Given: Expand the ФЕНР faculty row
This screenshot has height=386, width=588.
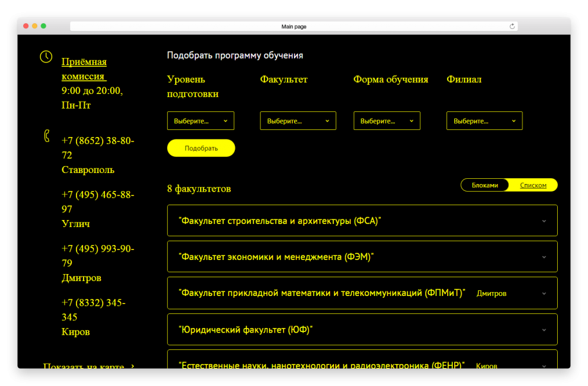Looking at the screenshot, I should (544, 365).
